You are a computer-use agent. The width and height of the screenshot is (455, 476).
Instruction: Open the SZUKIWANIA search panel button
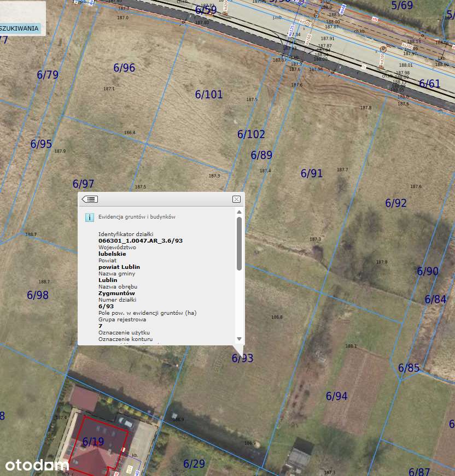(x=20, y=28)
